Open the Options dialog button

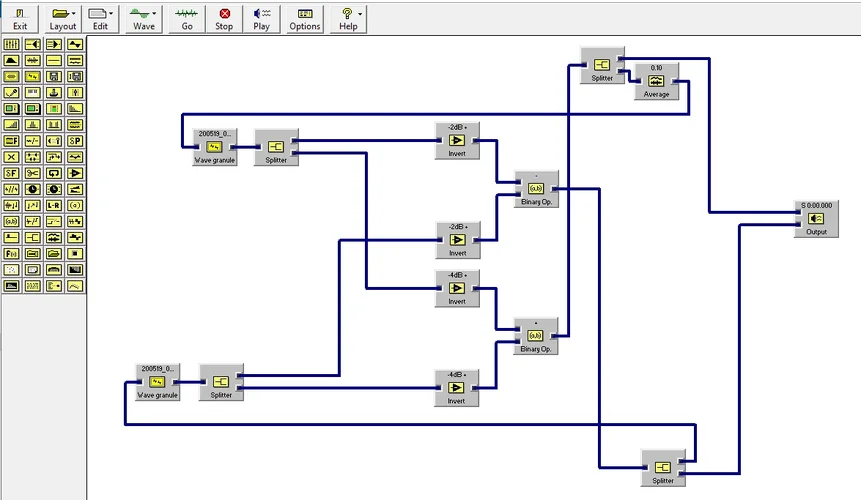pos(305,19)
